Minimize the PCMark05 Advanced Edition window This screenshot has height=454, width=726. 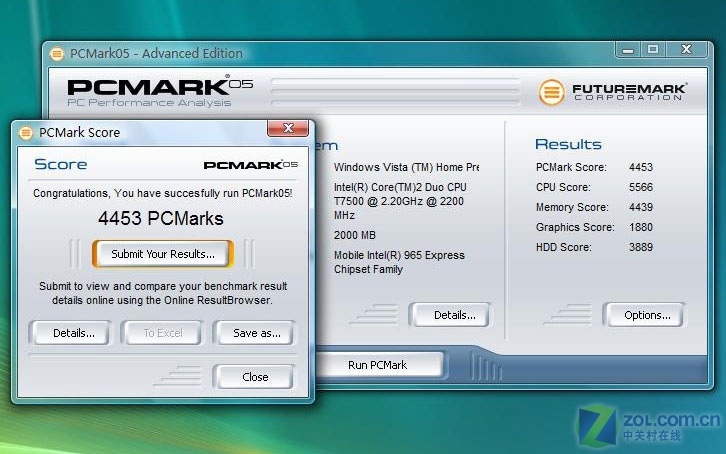[628, 50]
